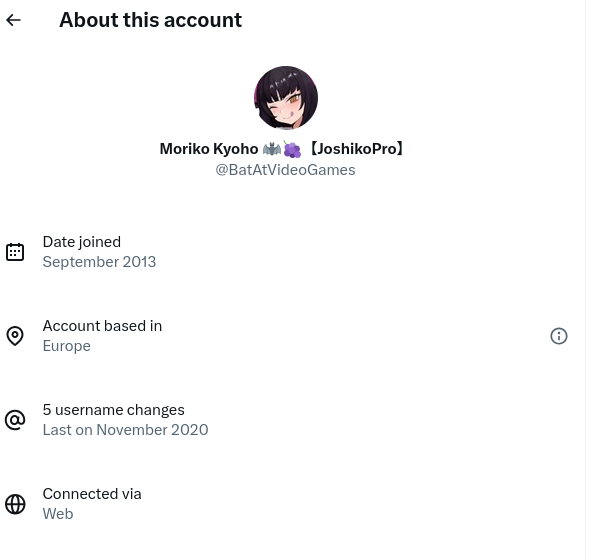Click the Europe location text
Screen dimensions: 605x560
[66, 346]
